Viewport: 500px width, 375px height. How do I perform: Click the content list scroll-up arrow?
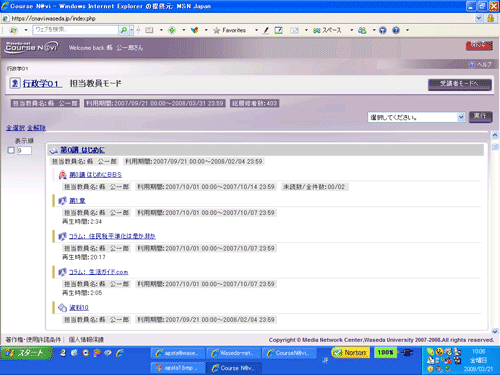(x=495, y=135)
